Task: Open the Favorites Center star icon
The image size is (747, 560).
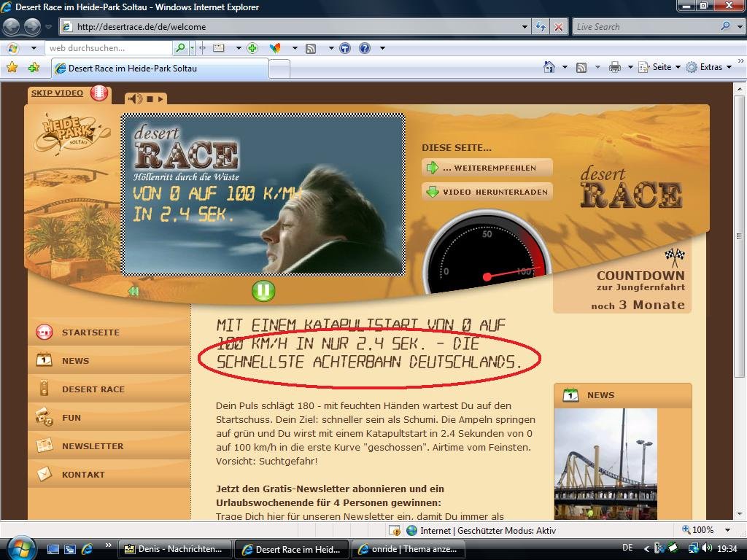Action: 12,68
